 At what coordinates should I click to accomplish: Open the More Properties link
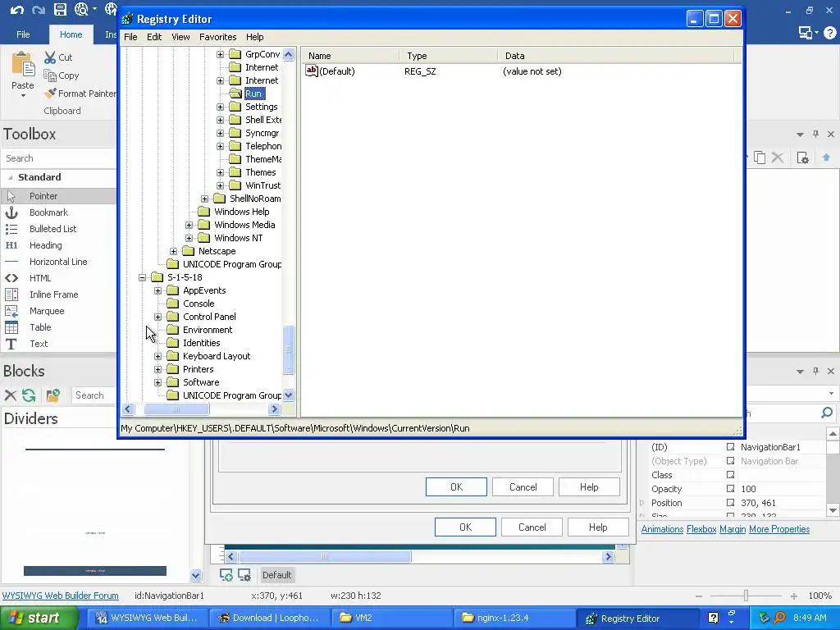pyautogui.click(x=779, y=529)
